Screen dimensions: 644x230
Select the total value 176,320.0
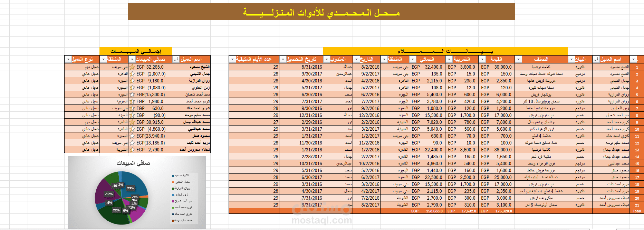click(496, 211)
